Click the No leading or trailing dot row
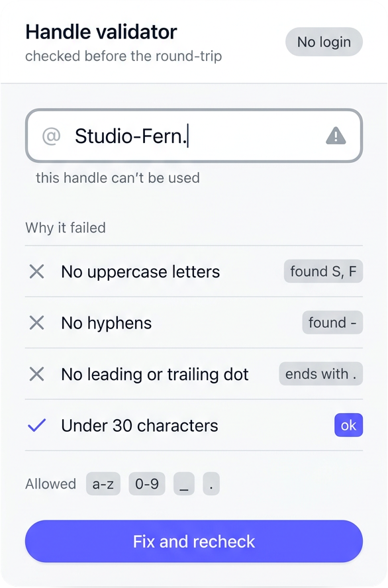The height and width of the screenshot is (588, 388). click(x=194, y=374)
